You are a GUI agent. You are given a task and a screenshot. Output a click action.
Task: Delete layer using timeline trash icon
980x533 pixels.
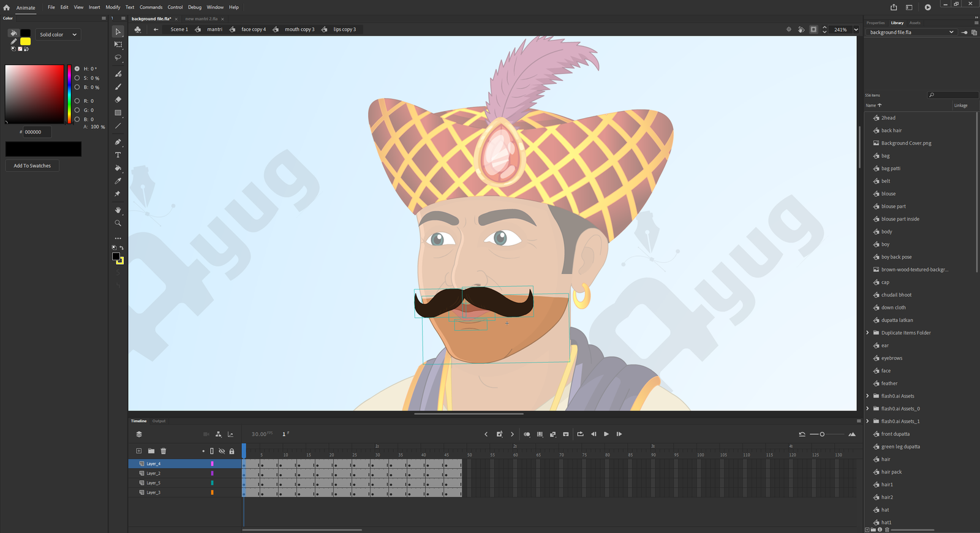(164, 451)
